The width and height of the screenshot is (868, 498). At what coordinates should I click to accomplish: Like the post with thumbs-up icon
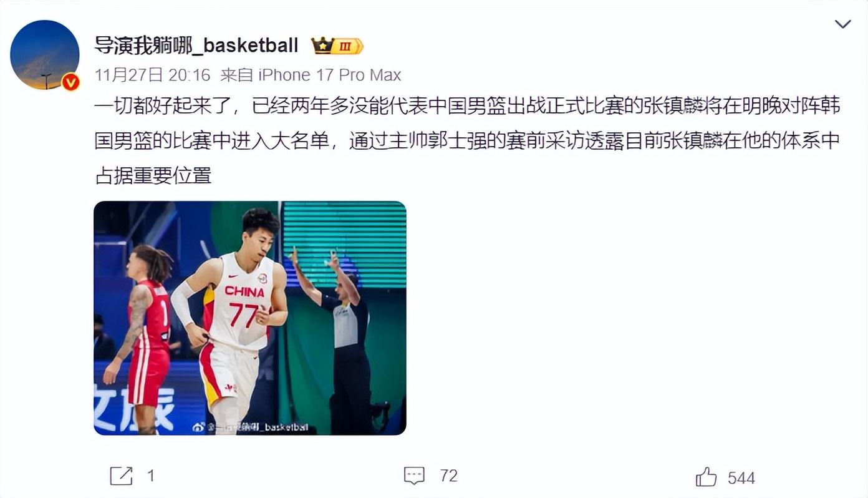pyautogui.click(x=706, y=477)
